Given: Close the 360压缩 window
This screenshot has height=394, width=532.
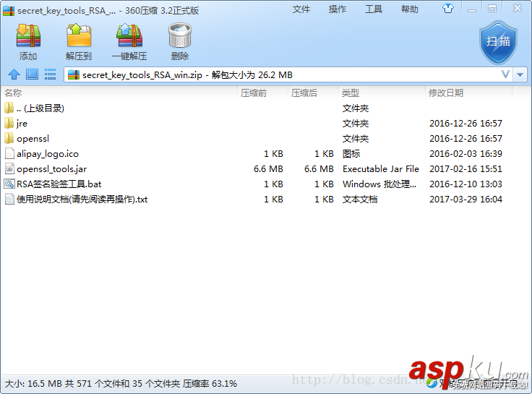Looking at the screenshot, I should [518, 8].
